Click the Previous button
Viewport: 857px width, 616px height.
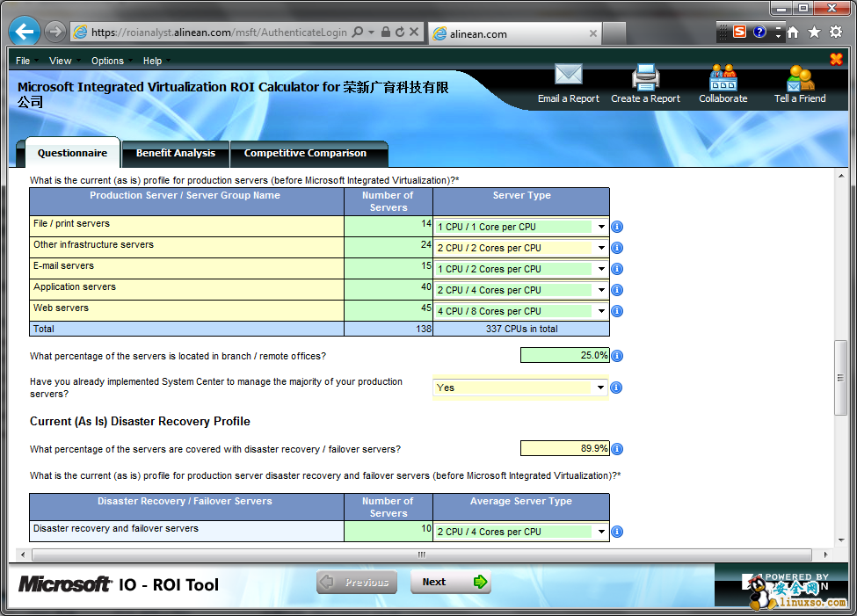357,582
